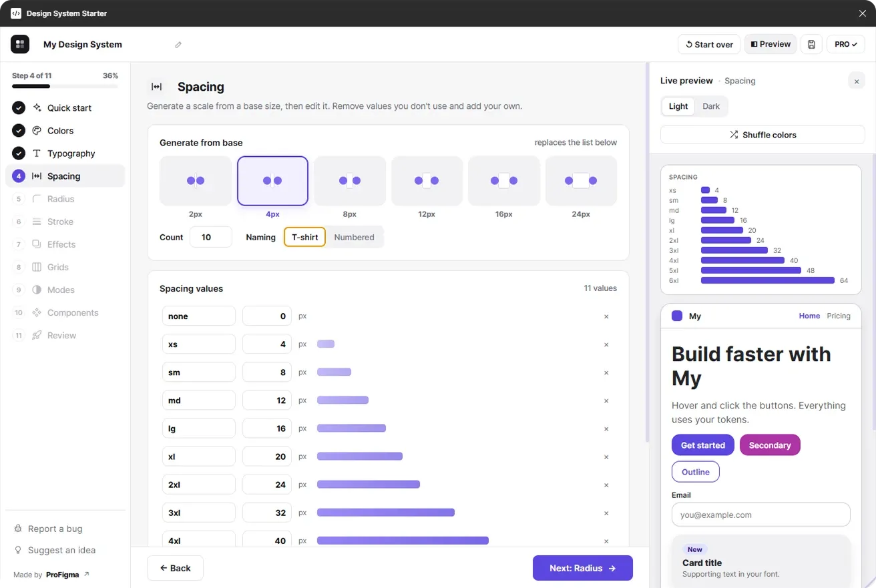The image size is (876, 588).
Task: Go to Quick start step
Action: pos(65,107)
